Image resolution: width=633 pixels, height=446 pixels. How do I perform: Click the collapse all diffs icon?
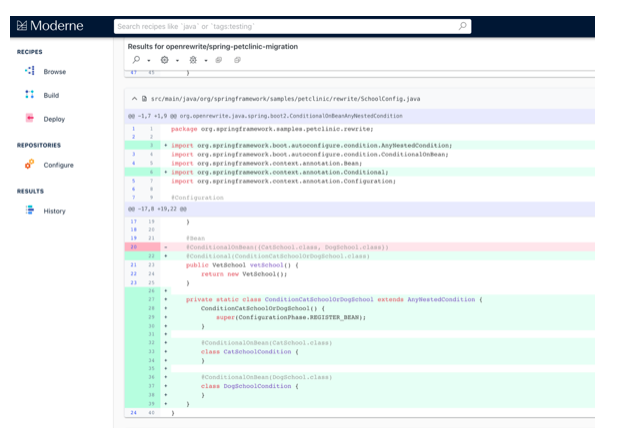(237, 60)
